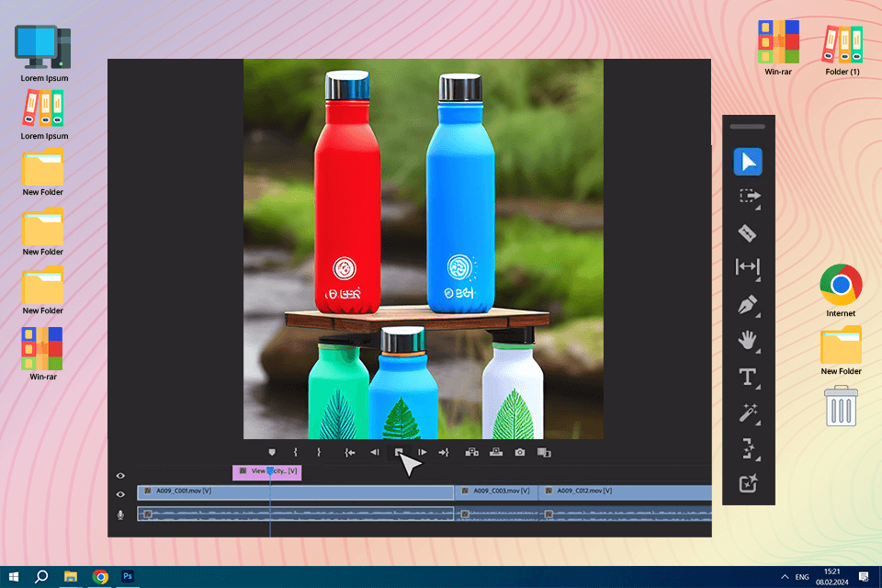Viewport: 882px width, 588px height.
Task: Click the Add Marker button
Action: 272,452
